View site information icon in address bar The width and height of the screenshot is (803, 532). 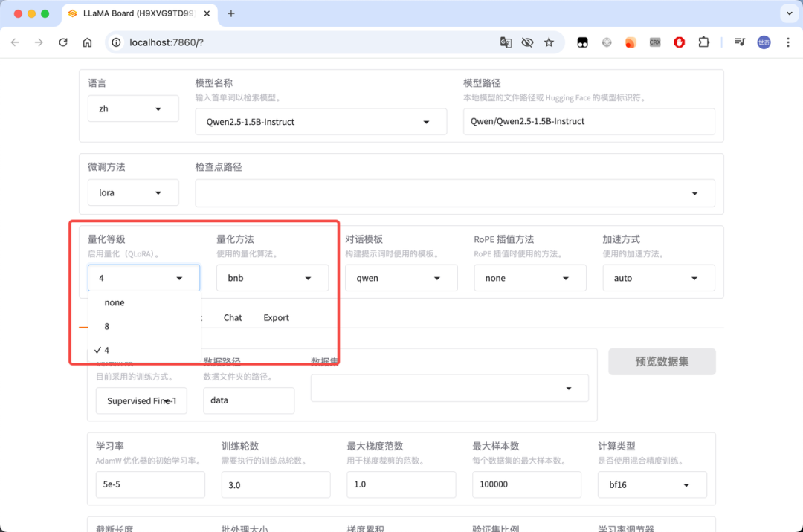(116, 42)
